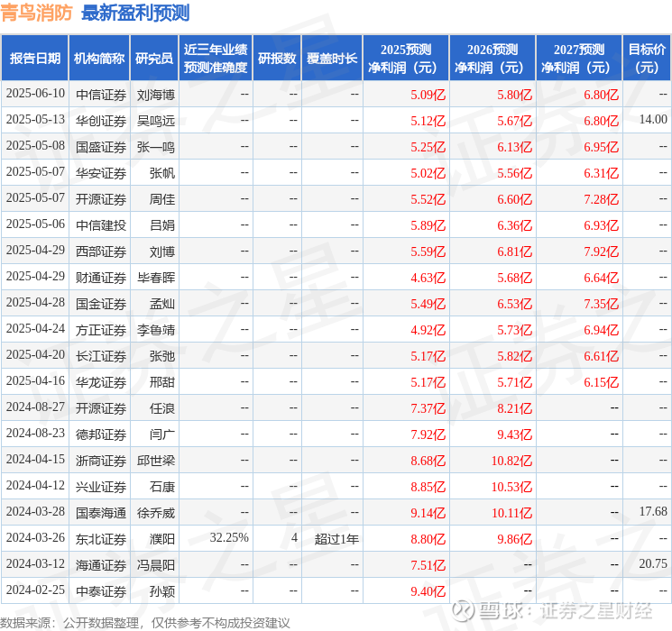The width and height of the screenshot is (672, 631).
Task: Click 财通证券 institution cell
Action: coord(101,278)
